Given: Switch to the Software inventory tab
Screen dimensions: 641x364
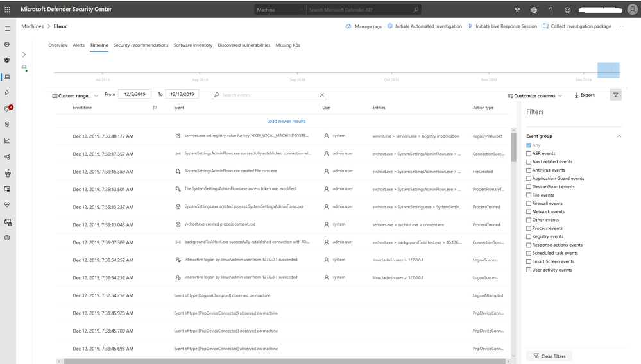Looking at the screenshot, I should click(x=193, y=45).
